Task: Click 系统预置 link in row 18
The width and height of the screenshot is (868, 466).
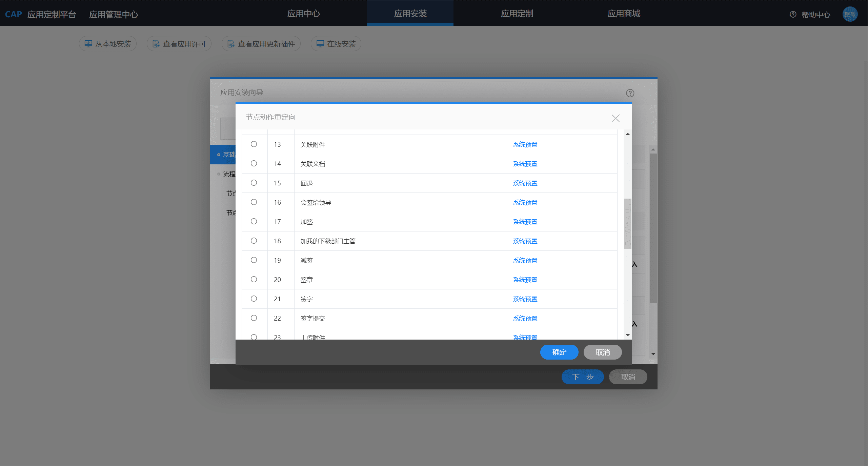Action: click(525, 241)
